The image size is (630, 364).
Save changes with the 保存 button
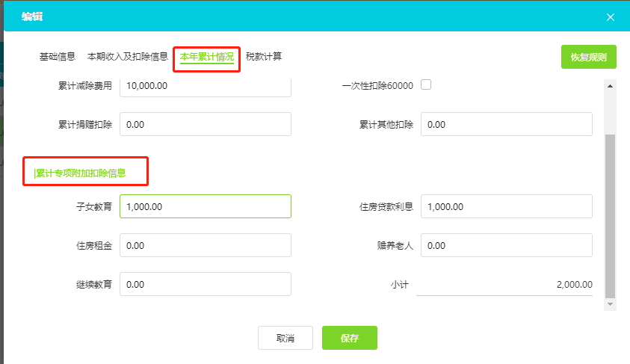click(349, 338)
